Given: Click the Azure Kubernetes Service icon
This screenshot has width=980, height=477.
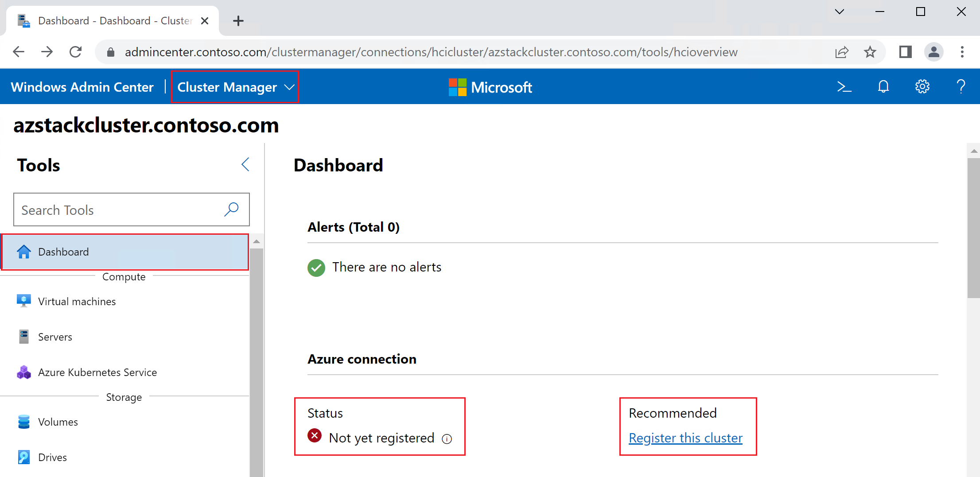Looking at the screenshot, I should 24,372.
